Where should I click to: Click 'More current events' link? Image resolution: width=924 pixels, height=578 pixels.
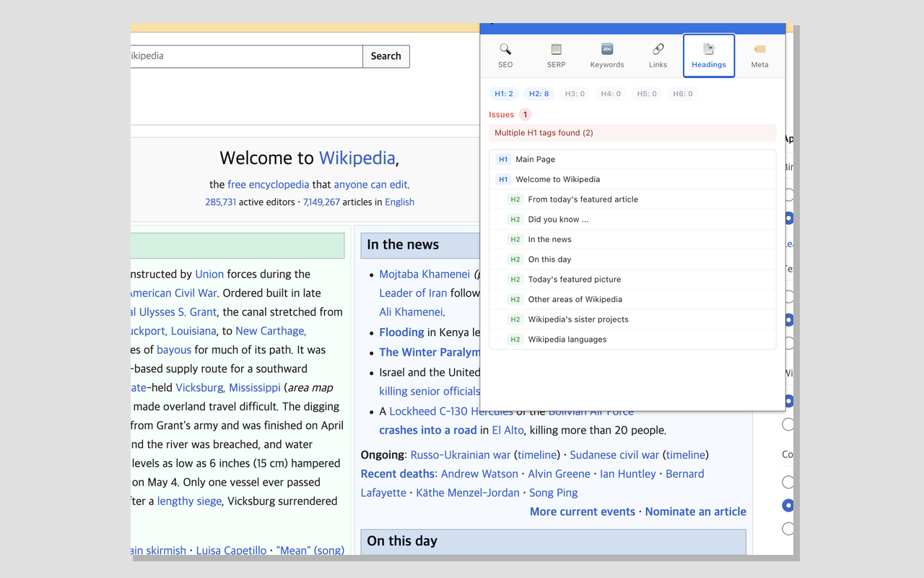coord(583,512)
